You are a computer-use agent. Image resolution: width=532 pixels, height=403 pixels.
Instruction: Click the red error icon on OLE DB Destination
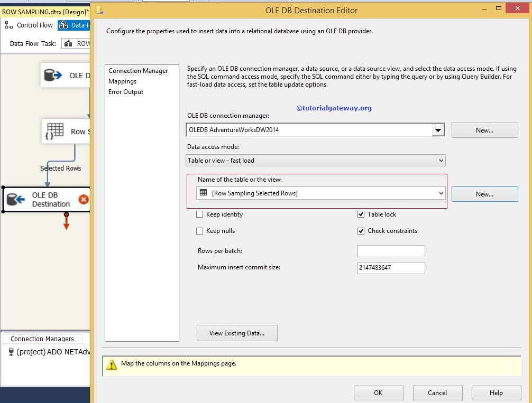point(83,200)
